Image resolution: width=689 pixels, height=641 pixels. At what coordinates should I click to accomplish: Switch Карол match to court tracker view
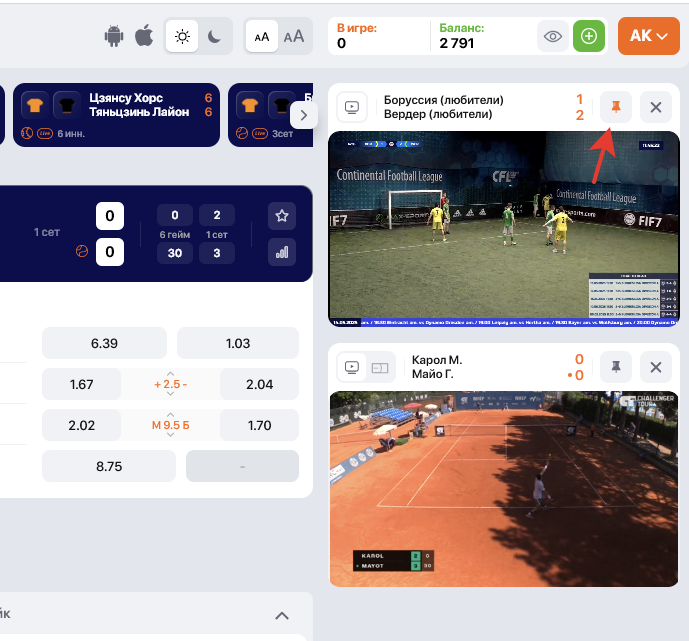pos(380,367)
